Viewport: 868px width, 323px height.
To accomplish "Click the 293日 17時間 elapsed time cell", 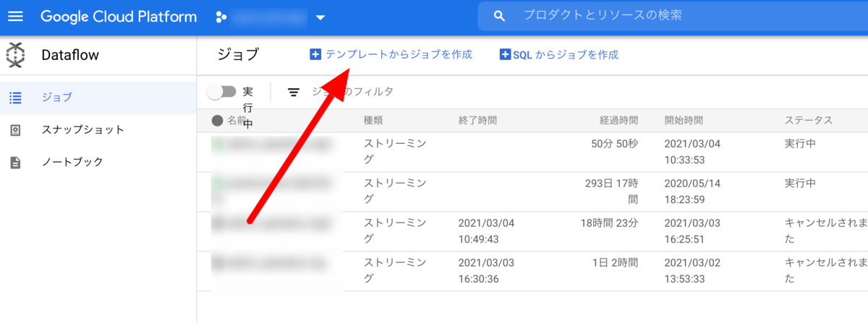I will click(612, 191).
